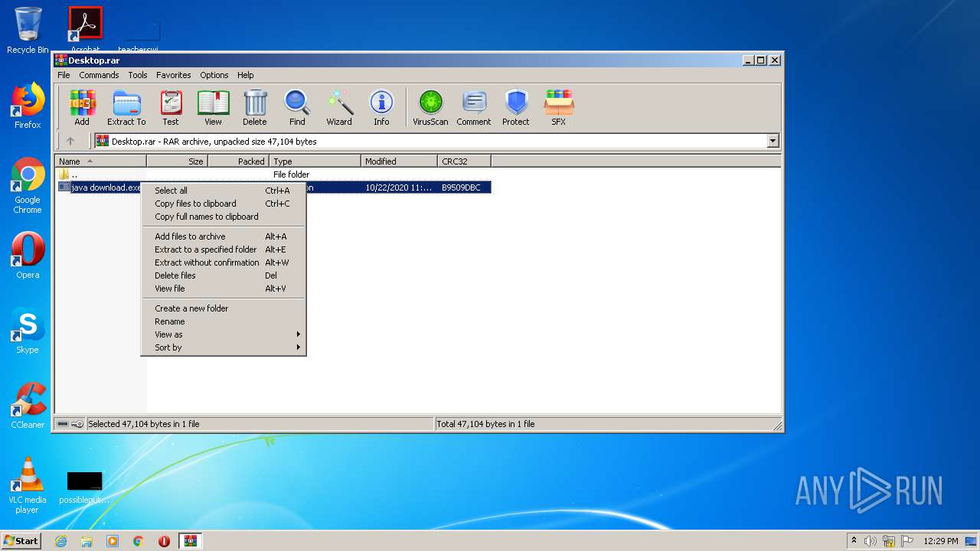Image resolution: width=980 pixels, height=551 pixels.
Task: Open the Favorites menu
Action: pyautogui.click(x=174, y=75)
